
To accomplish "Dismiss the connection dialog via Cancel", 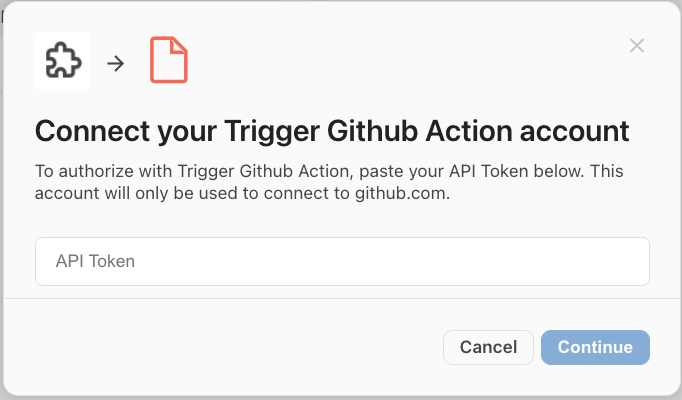I will pyautogui.click(x=488, y=347).
